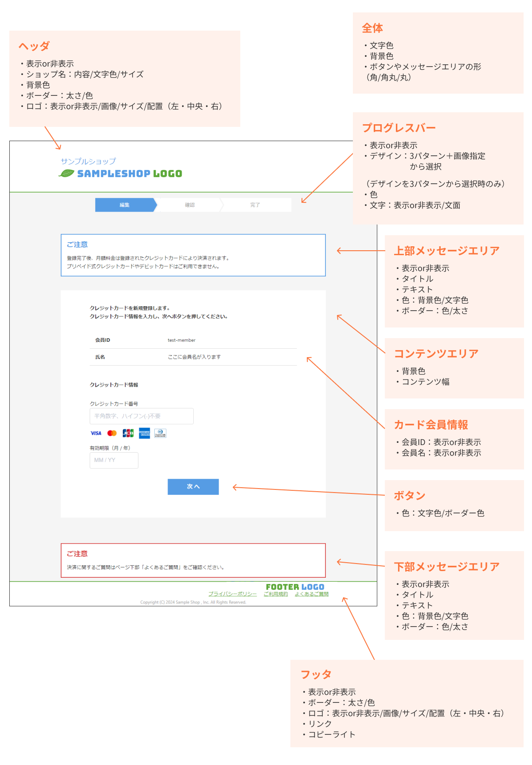Screen dimensions: 532x765
Task: Click the Copyright 2024 Sample Shop text
Action: 193,602
